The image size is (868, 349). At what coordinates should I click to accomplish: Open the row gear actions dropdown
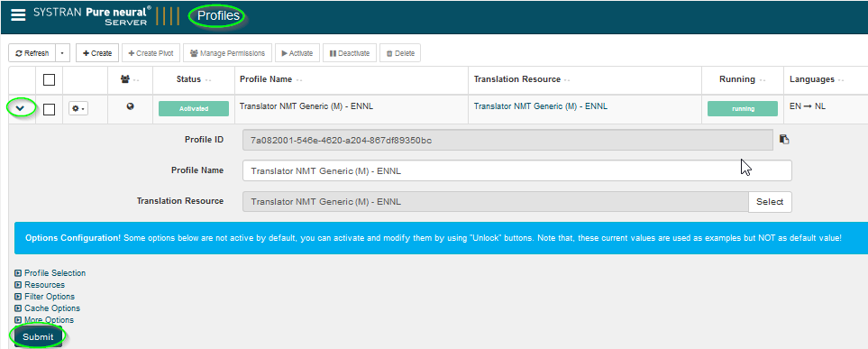tap(78, 108)
